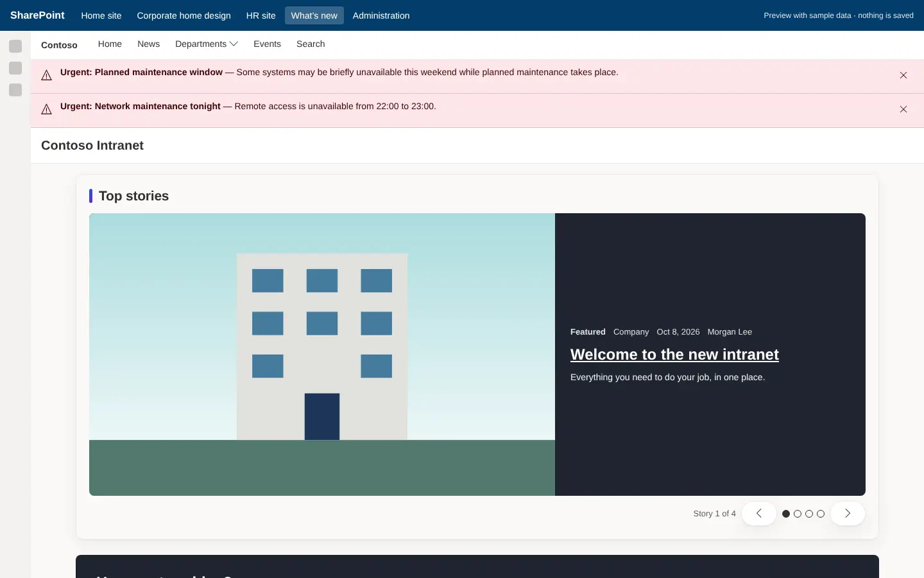Dismiss the Planned maintenance window alert
The image size is (924, 578).
903,76
